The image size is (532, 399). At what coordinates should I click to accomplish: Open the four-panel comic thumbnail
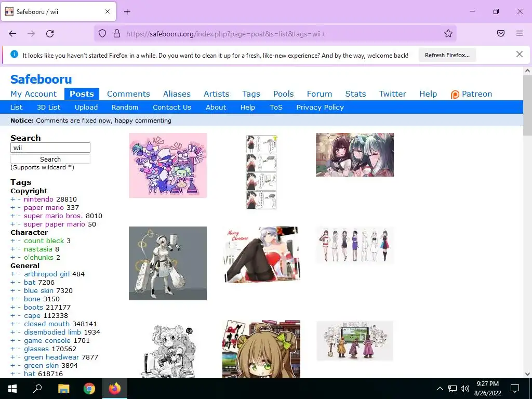261,172
